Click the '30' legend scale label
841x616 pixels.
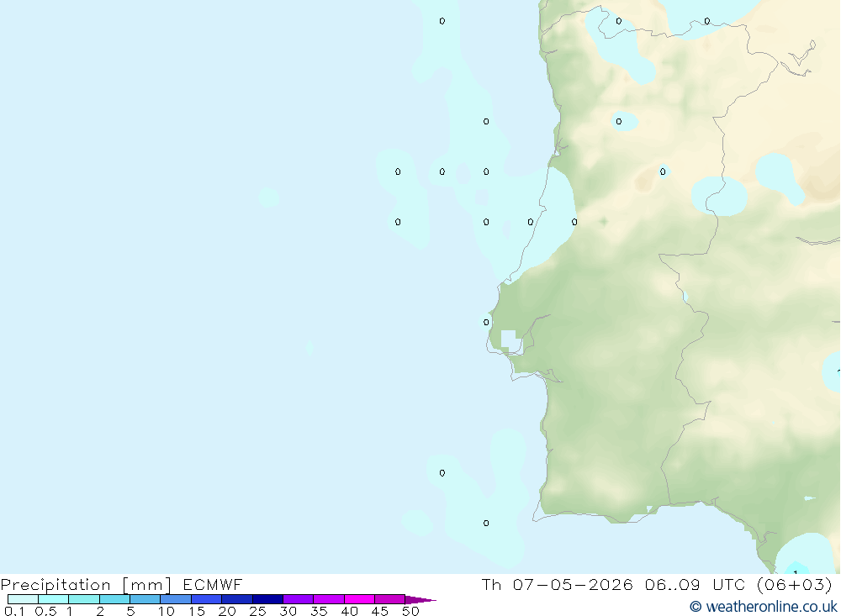[288, 611]
